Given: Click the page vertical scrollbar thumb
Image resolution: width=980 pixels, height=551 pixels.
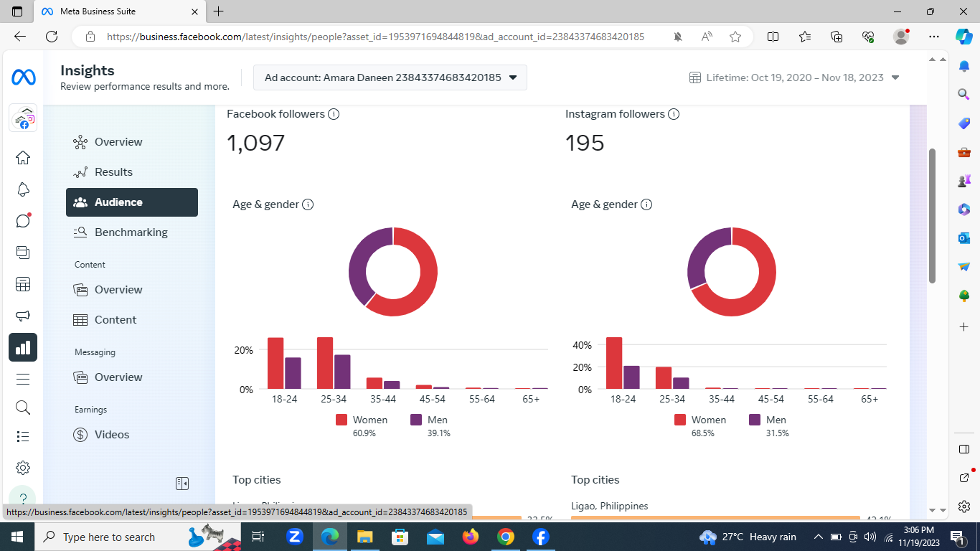Looking at the screenshot, I should click(933, 215).
